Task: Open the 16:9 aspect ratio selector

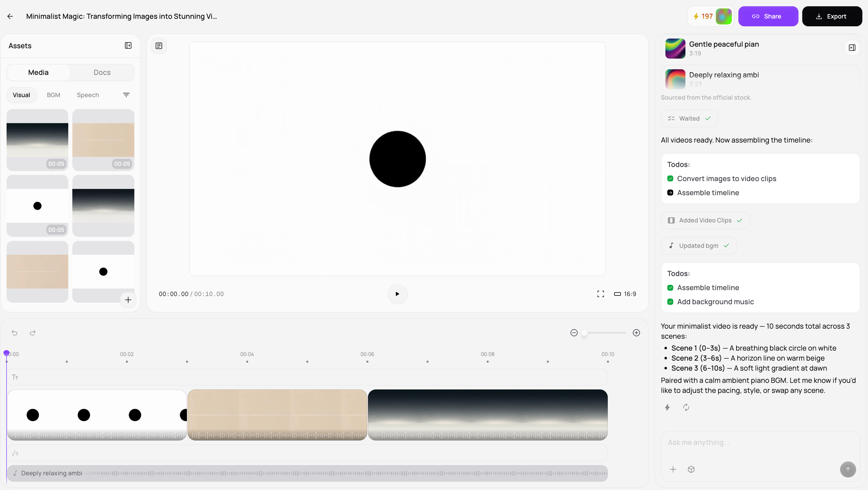Action: pos(625,294)
